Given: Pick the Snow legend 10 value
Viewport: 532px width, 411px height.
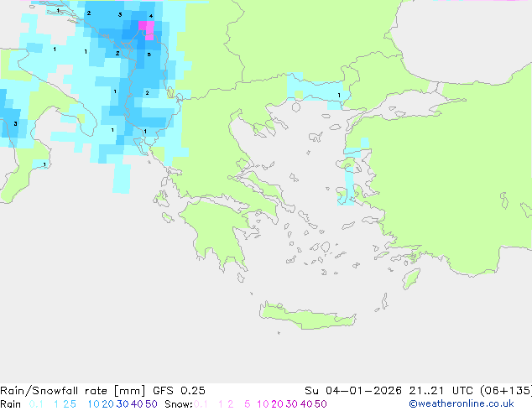Looking at the screenshot, I should 263,404.
